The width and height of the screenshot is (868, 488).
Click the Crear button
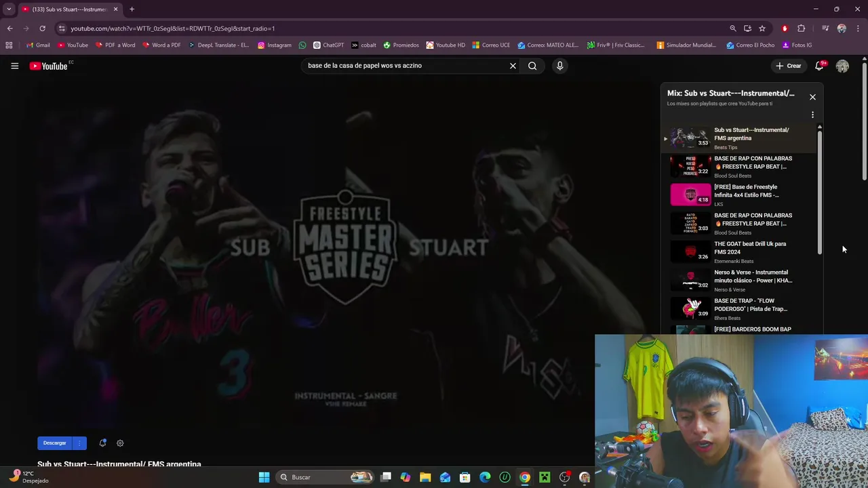(x=789, y=66)
